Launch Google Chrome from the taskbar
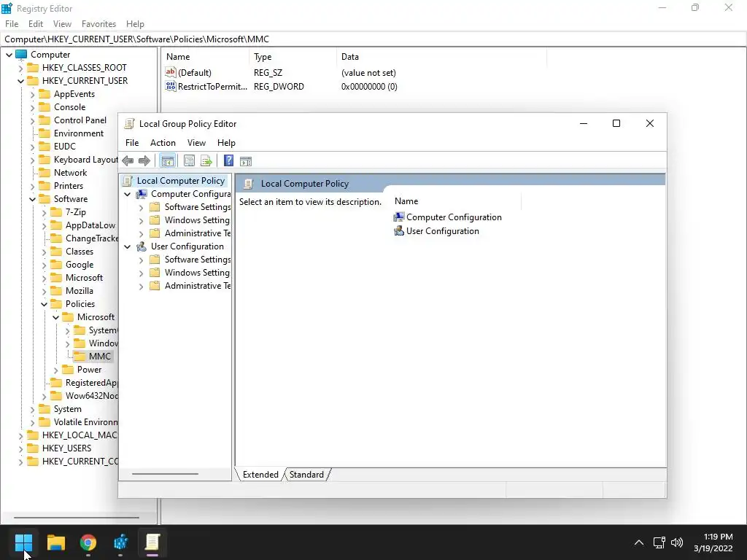The width and height of the screenshot is (747, 560). point(88,542)
